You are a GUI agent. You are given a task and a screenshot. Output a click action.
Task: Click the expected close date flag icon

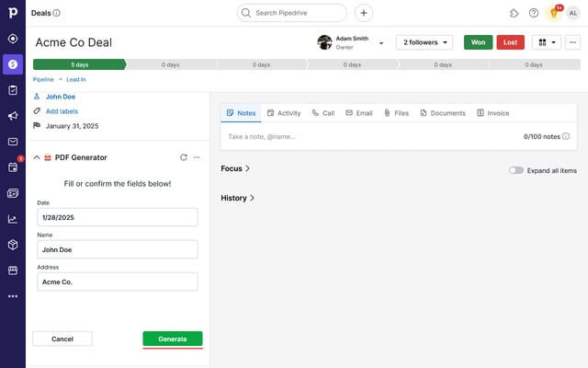point(37,125)
